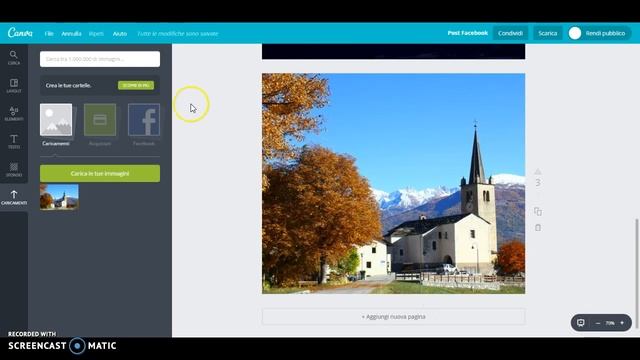Click the Rendi pubblico button
The image size is (640, 360).
[x=605, y=33]
